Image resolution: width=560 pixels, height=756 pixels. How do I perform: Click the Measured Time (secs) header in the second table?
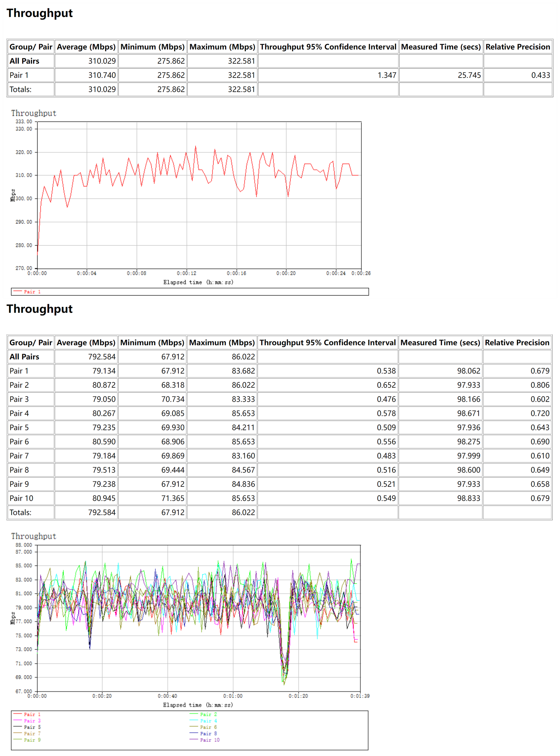[440, 342]
